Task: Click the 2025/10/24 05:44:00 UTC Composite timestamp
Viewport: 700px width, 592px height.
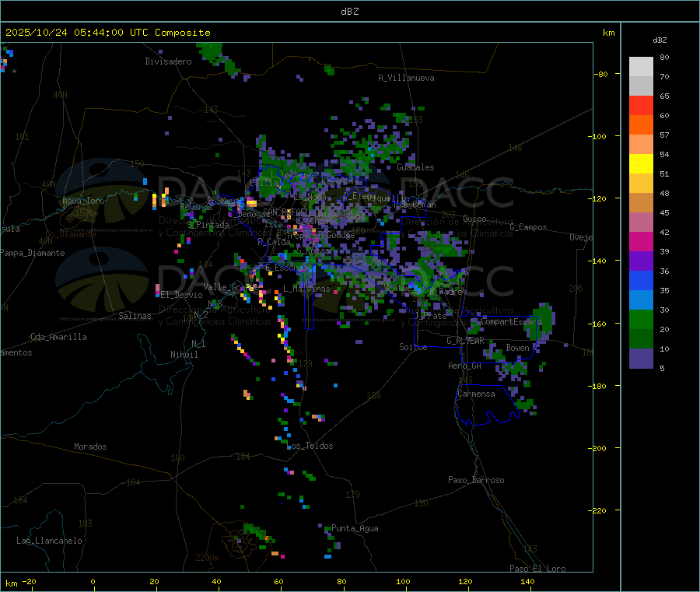Action: pyautogui.click(x=108, y=33)
